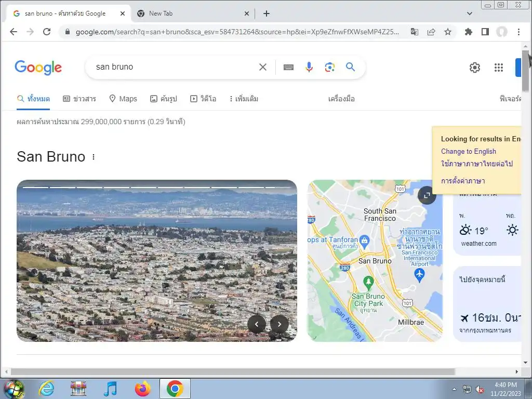Click Change to English link

click(468, 151)
